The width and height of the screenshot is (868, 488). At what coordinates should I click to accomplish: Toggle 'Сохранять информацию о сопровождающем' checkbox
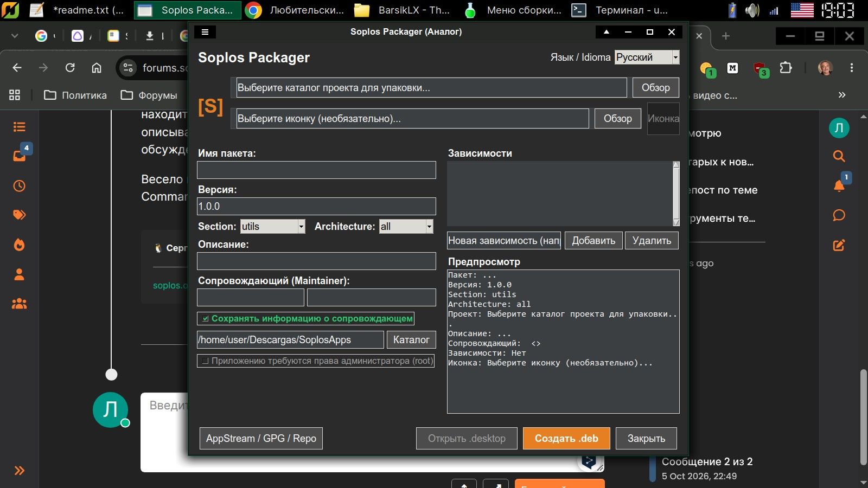coord(206,319)
